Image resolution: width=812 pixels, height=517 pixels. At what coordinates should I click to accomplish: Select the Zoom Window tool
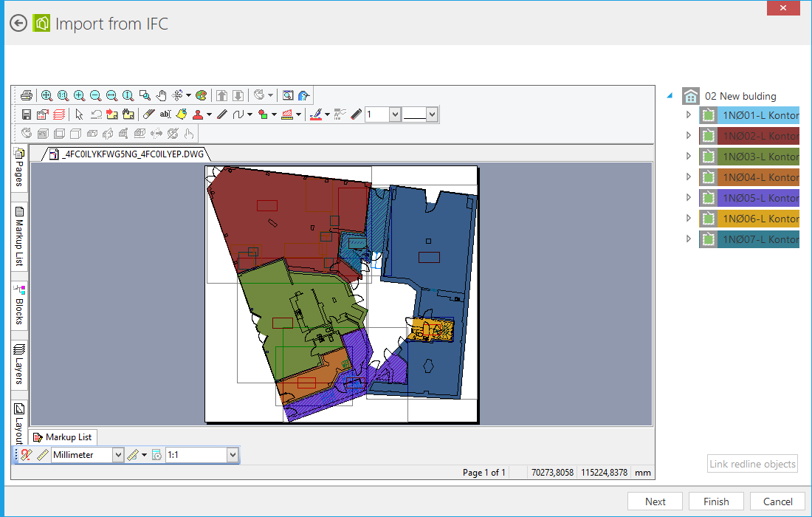145,95
